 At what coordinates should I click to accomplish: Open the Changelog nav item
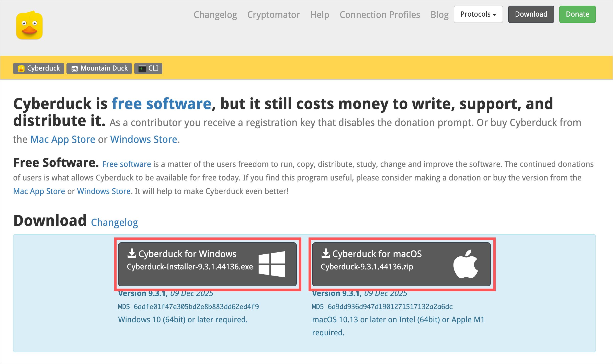point(215,15)
